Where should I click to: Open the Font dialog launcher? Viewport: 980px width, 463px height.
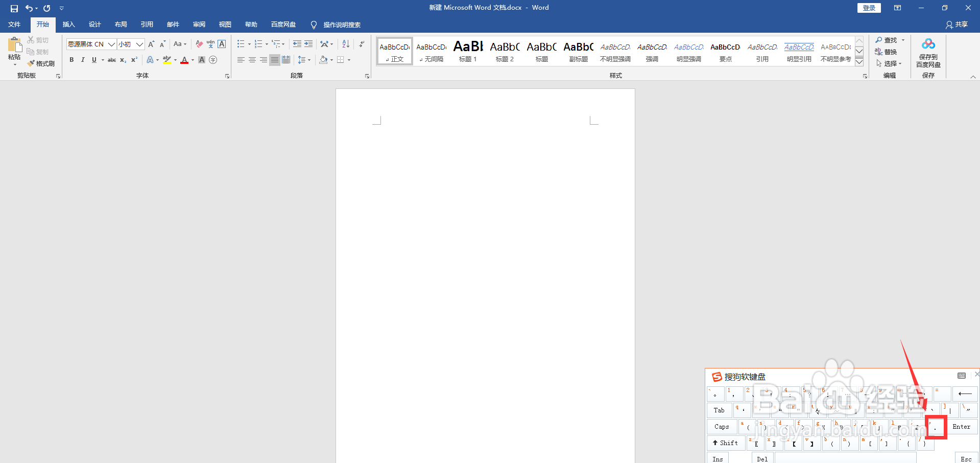(227, 76)
